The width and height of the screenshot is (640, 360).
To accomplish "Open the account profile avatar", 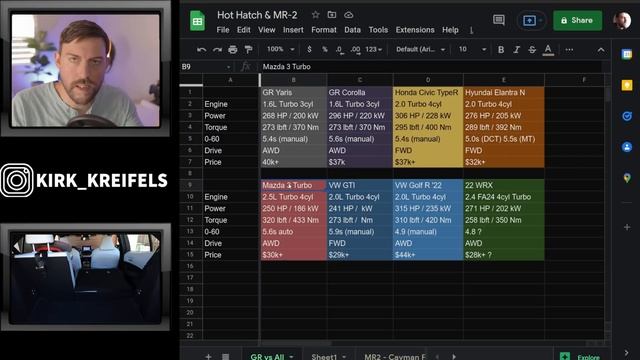I will click(x=622, y=20).
